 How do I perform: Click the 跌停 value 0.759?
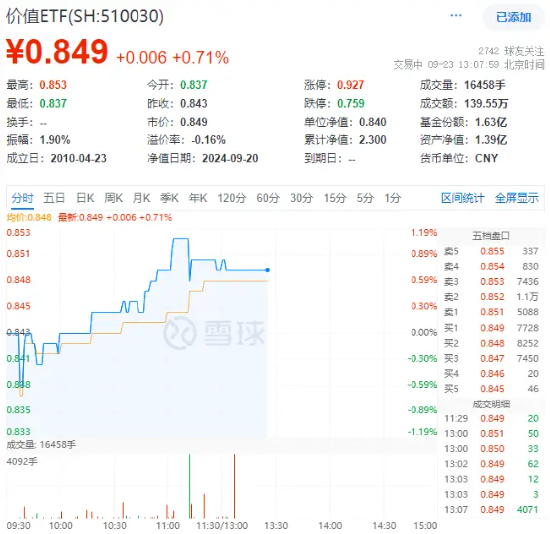[x=350, y=104]
